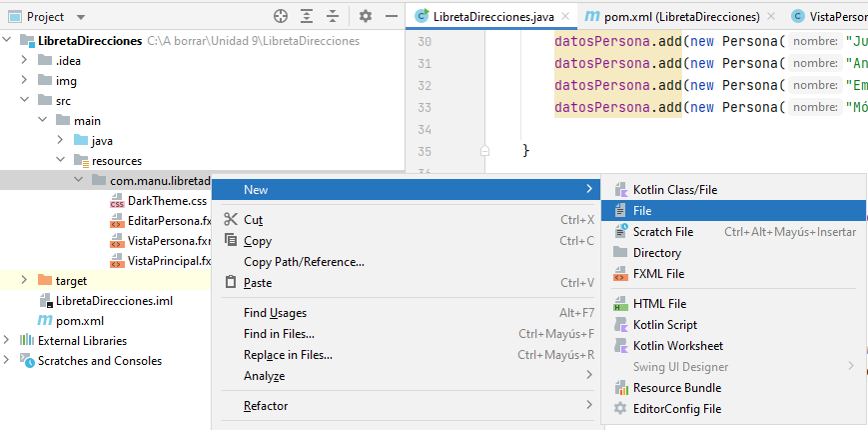Create a new Kotlin Class/File
This screenshot has width=868, height=430.
click(x=734, y=190)
